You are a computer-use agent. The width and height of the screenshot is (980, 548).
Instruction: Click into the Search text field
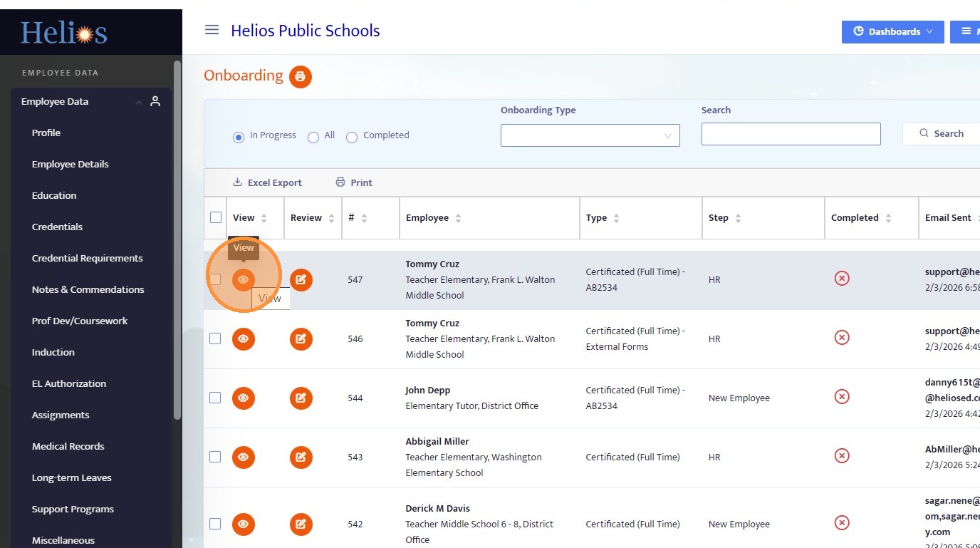pyautogui.click(x=791, y=134)
